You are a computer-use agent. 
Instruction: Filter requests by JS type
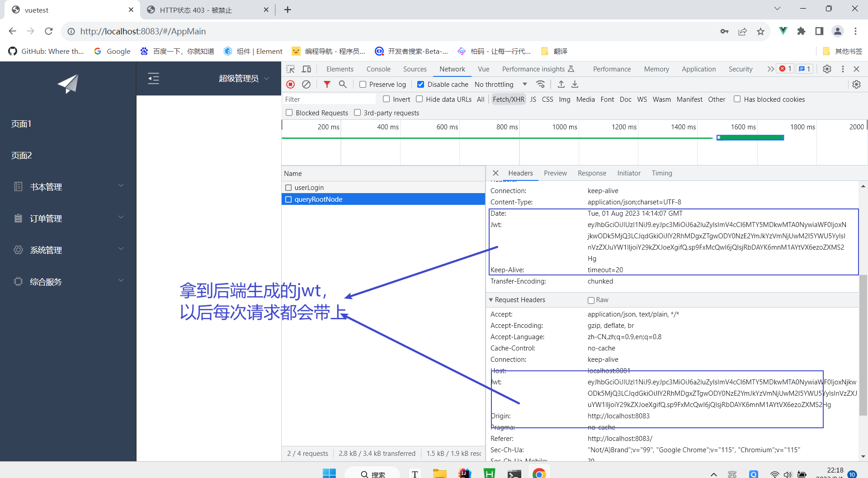(533, 99)
